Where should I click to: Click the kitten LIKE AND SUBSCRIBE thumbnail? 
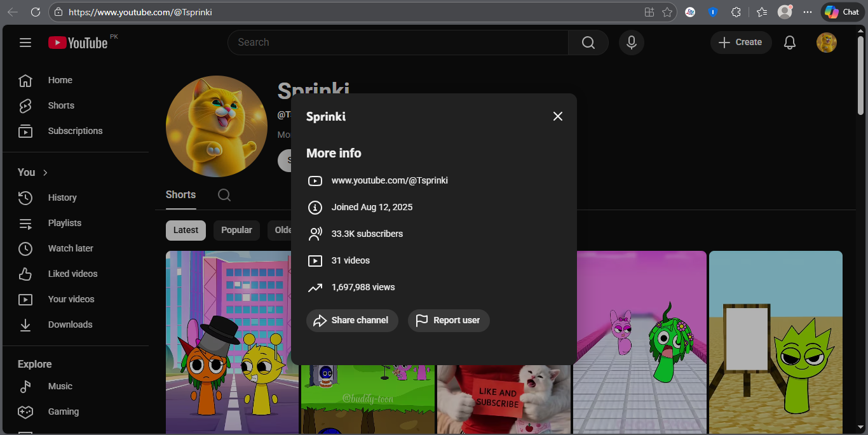(x=503, y=400)
